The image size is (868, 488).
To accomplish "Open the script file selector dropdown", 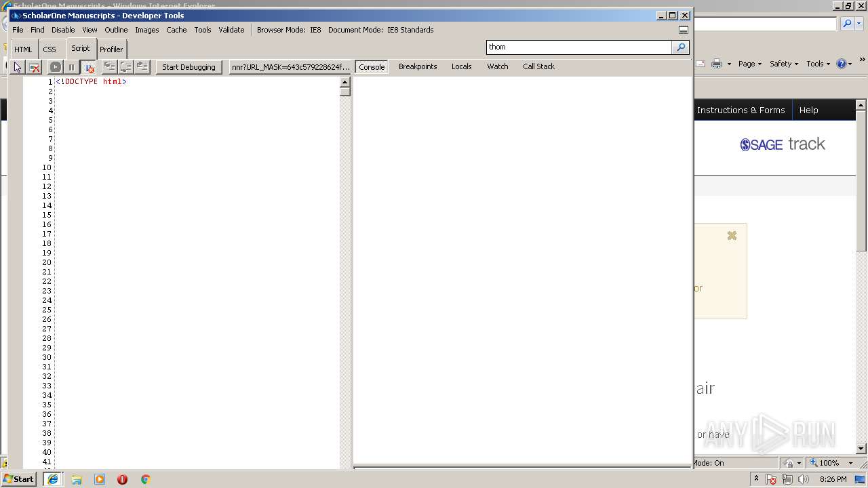I will coord(290,67).
